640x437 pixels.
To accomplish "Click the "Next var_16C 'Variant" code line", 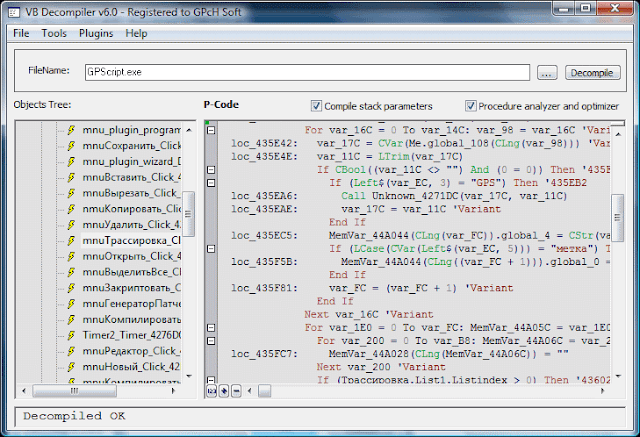I will click(x=369, y=315).
